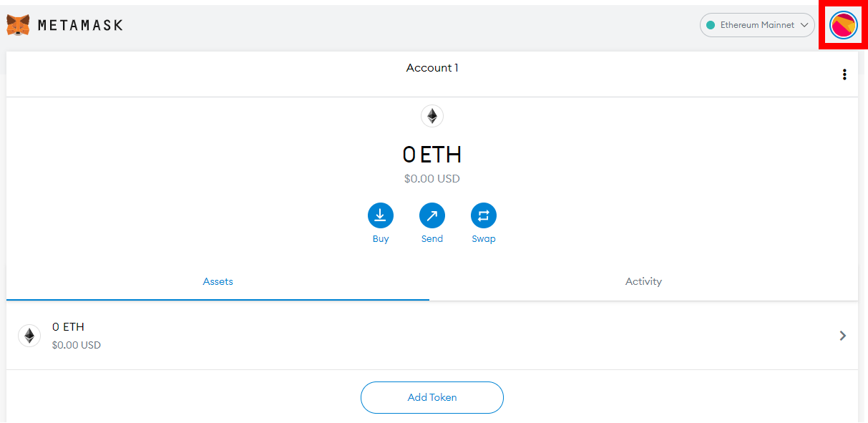
Task: Click the METAMASK wordmark text
Action: click(80, 25)
